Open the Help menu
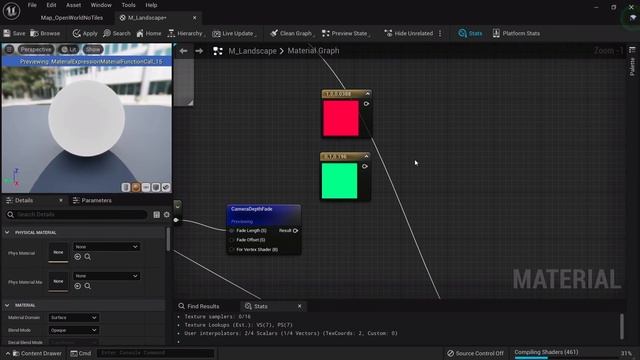The height and width of the screenshot is (360, 640). pos(151,5)
